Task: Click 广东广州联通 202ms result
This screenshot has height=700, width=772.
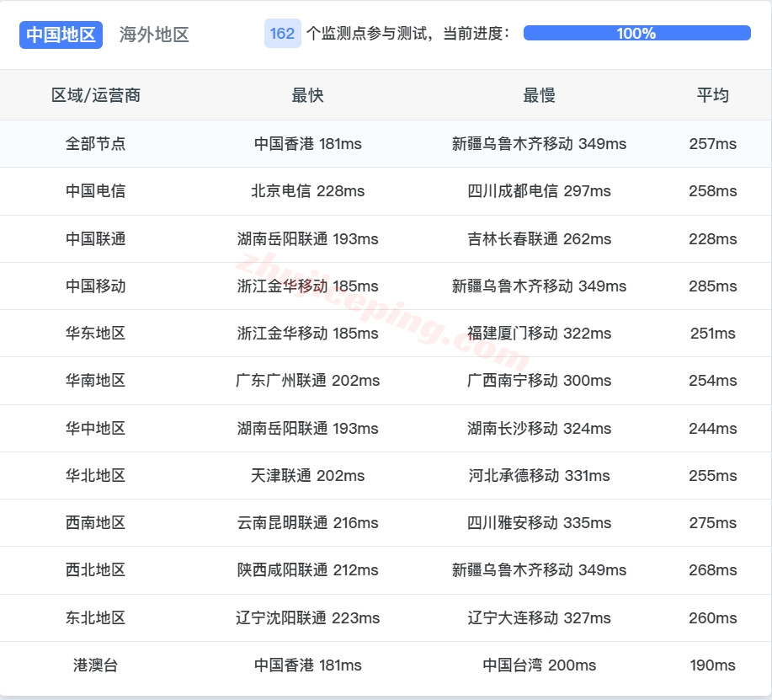Action: tap(308, 381)
